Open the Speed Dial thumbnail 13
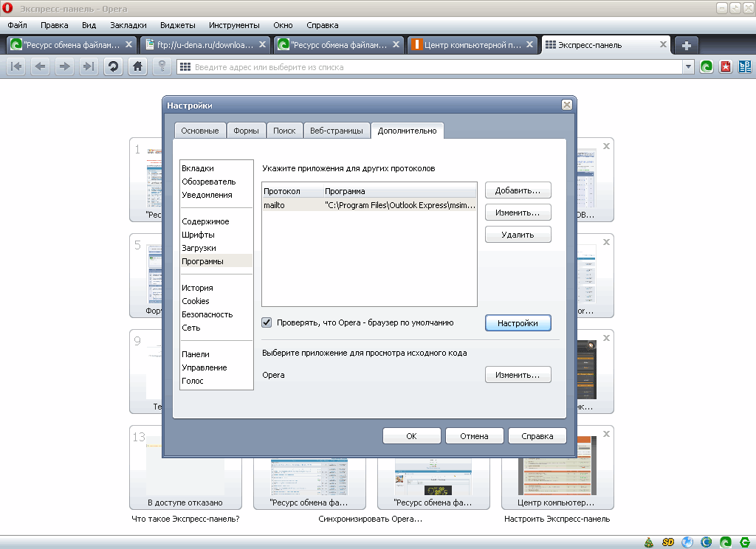This screenshot has width=756, height=549. [x=185, y=466]
